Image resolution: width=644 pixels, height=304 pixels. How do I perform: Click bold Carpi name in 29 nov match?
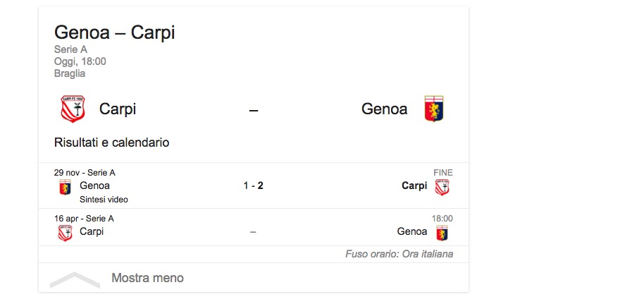(x=414, y=186)
